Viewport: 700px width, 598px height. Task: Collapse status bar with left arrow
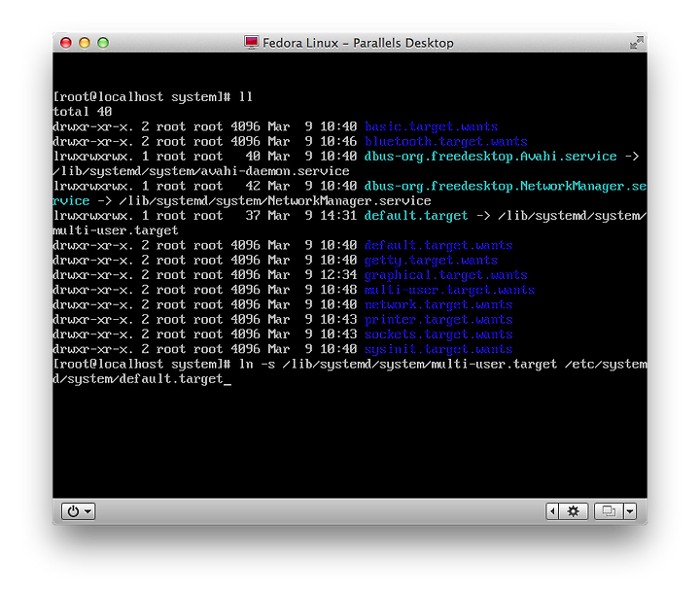point(552,511)
